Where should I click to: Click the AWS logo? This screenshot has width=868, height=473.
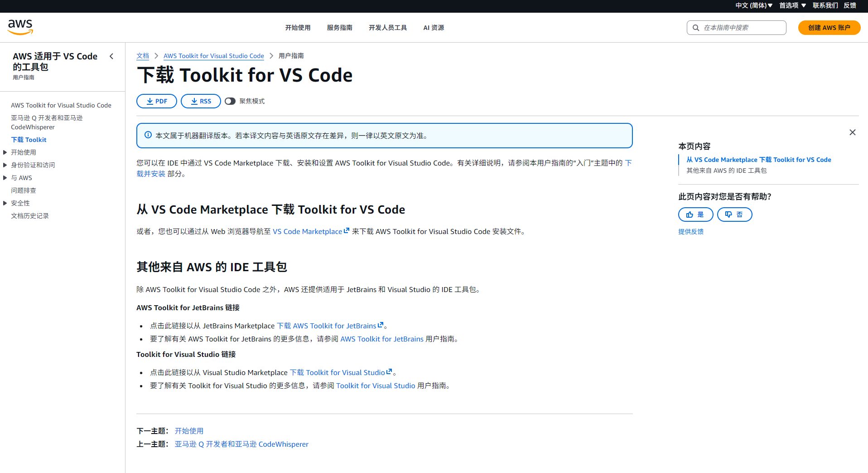pos(20,27)
